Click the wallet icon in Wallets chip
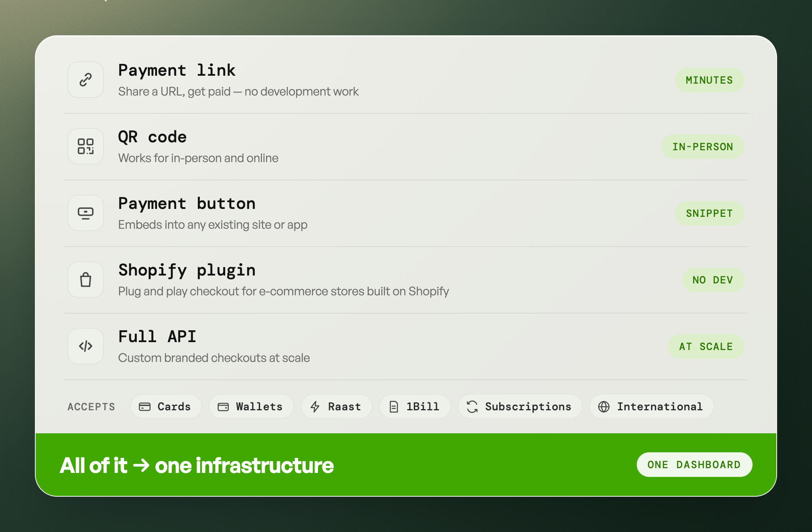Viewport: 812px width, 532px height. coord(223,407)
